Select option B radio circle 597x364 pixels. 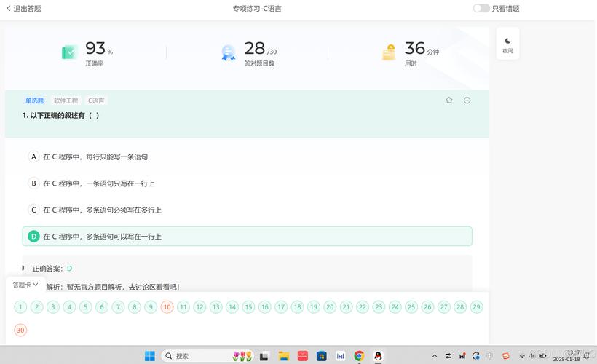pos(33,183)
